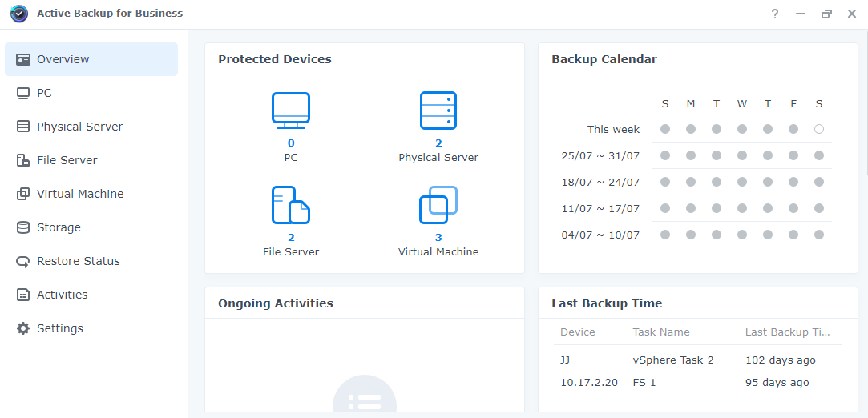The width and height of the screenshot is (868, 418).
Task: Click the Storage database sidebar icon
Action: coord(22,227)
